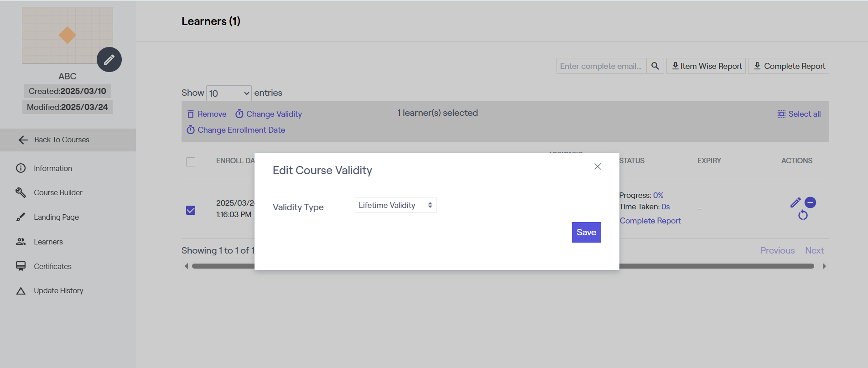Click the search magnifier icon
The width and height of the screenshot is (868, 368).
pyautogui.click(x=655, y=66)
